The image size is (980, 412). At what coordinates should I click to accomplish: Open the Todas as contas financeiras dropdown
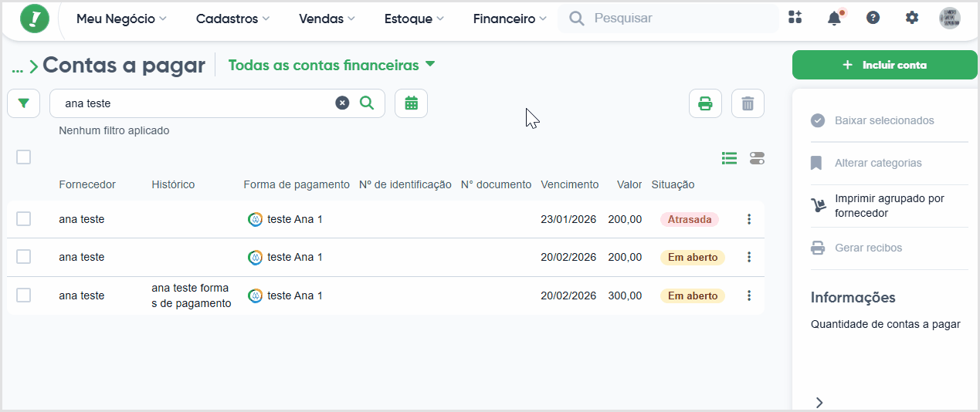click(x=331, y=66)
